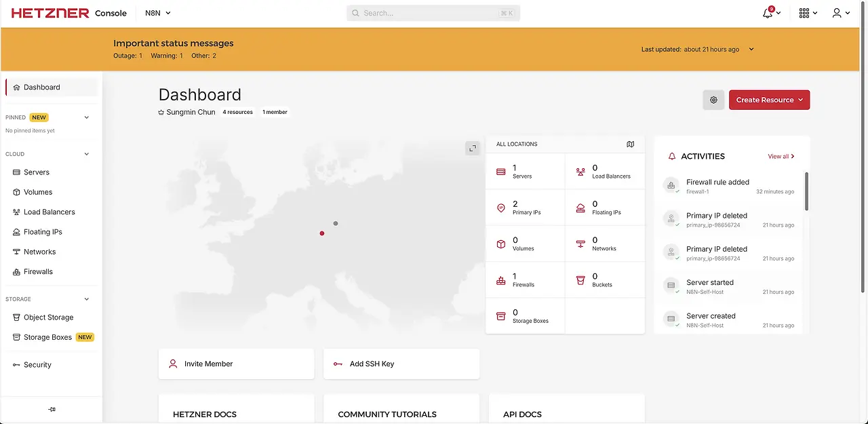868x424 pixels.
Task: Open Object Storage in the sidebar
Action: pyautogui.click(x=52, y=317)
